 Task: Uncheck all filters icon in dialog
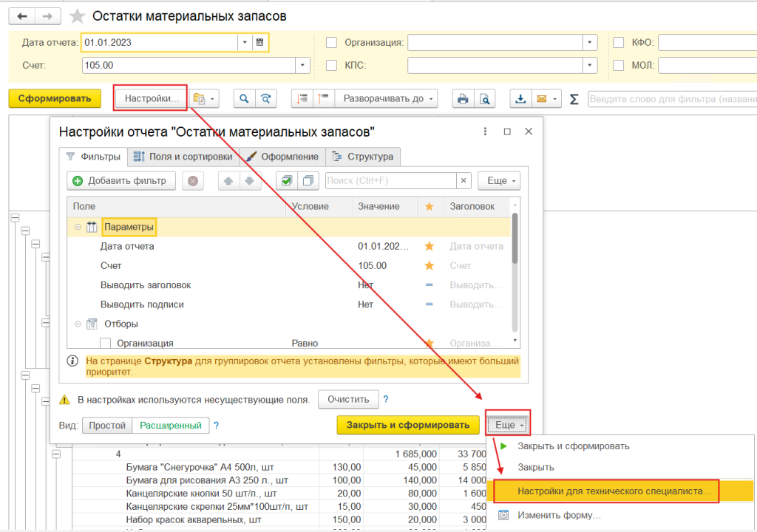point(308,180)
